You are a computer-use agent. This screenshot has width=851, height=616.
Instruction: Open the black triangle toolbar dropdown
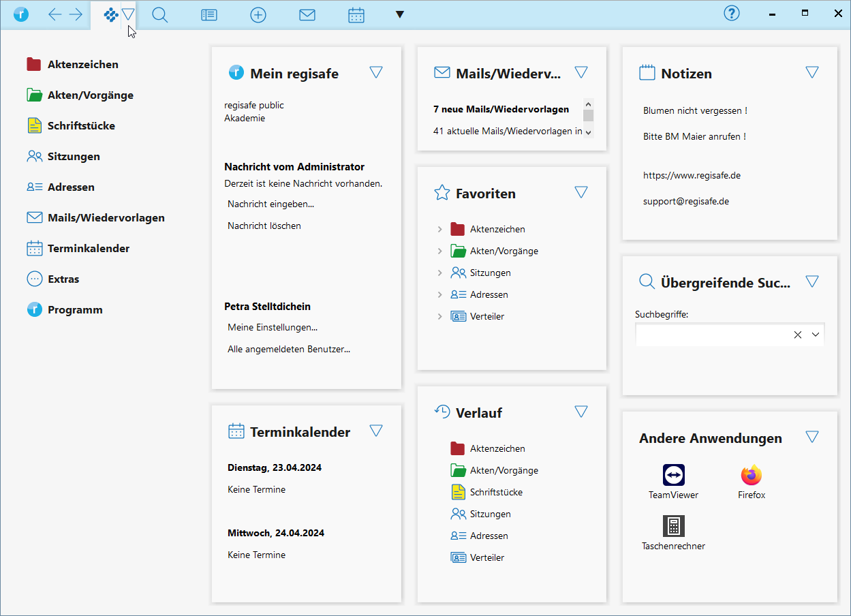[x=400, y=15]
